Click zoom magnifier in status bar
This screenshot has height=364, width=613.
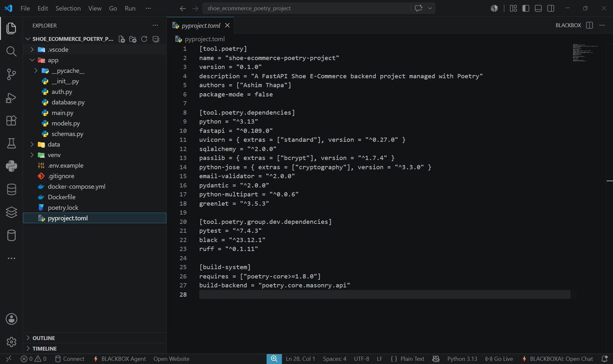[x=274, y=359]
